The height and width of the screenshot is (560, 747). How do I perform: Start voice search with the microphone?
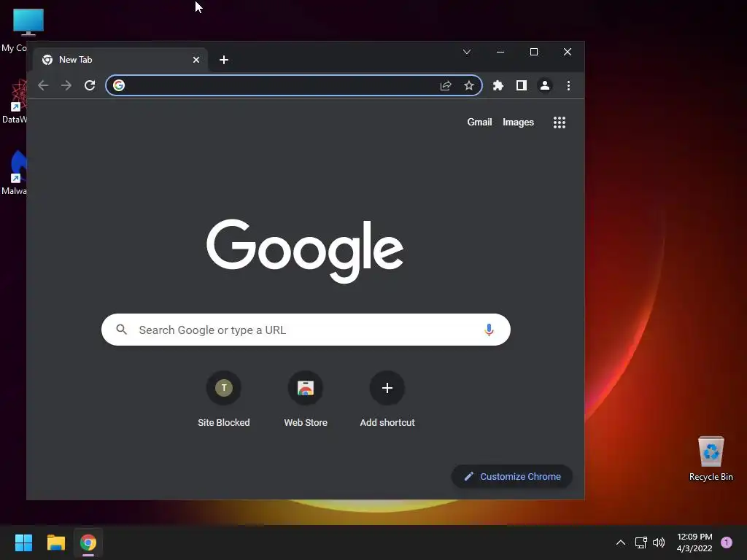[x=489, y=330]
